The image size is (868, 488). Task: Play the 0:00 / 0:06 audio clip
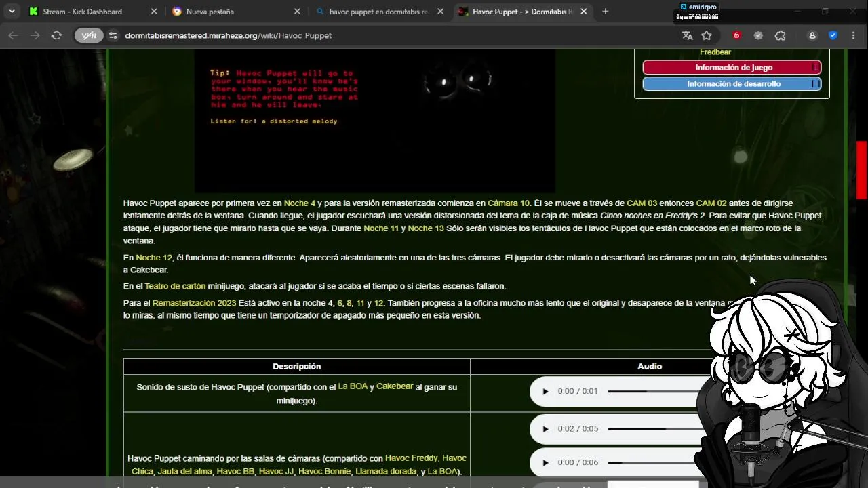545,463
